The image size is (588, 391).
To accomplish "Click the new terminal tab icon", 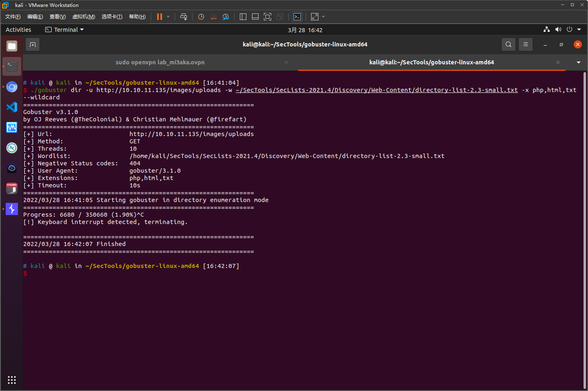I will click(33, 44).
